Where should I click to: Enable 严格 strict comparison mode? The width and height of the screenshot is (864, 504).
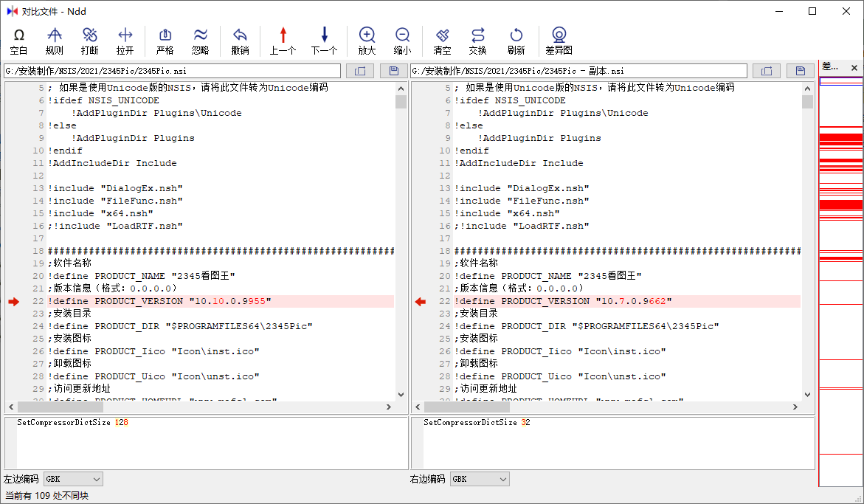tap(165, 41)
